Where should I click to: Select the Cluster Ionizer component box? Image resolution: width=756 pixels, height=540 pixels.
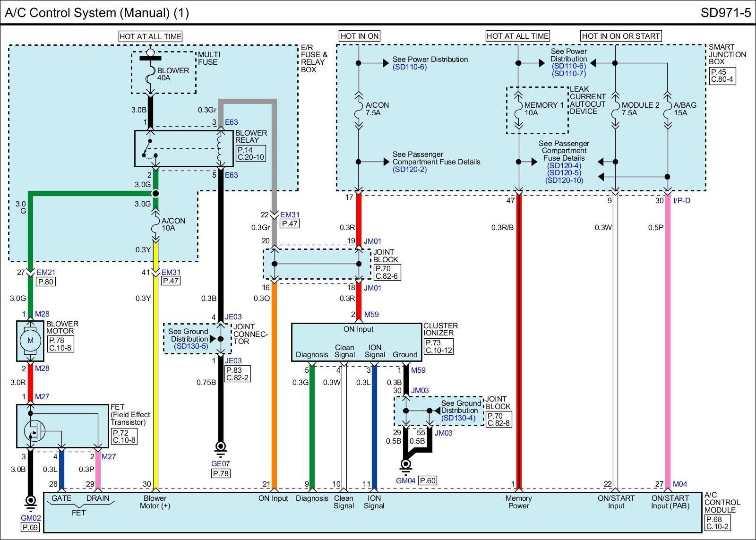(356, 342)
